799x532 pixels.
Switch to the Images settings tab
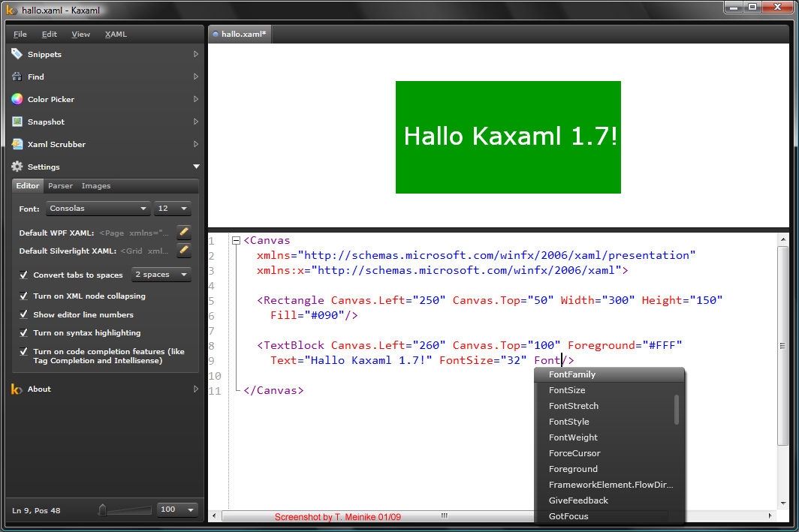[x=96, y=186]
